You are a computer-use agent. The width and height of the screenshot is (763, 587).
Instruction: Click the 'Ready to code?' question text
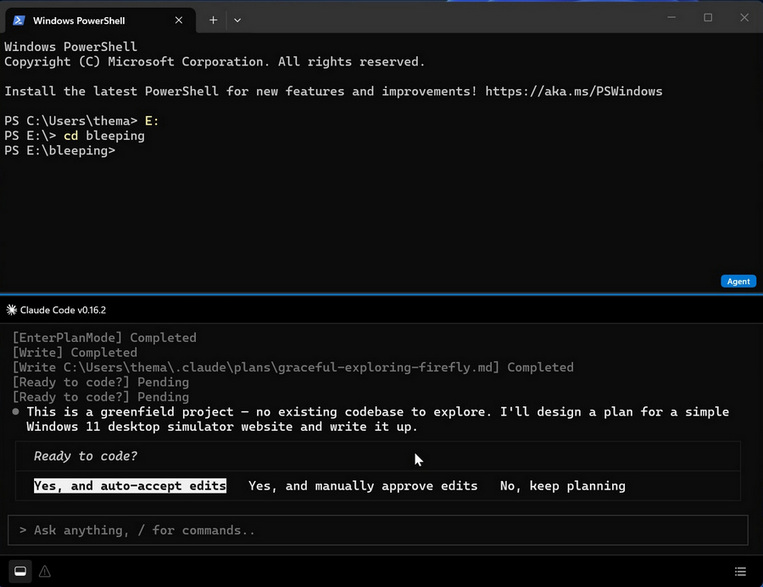(x=86, y=456)
